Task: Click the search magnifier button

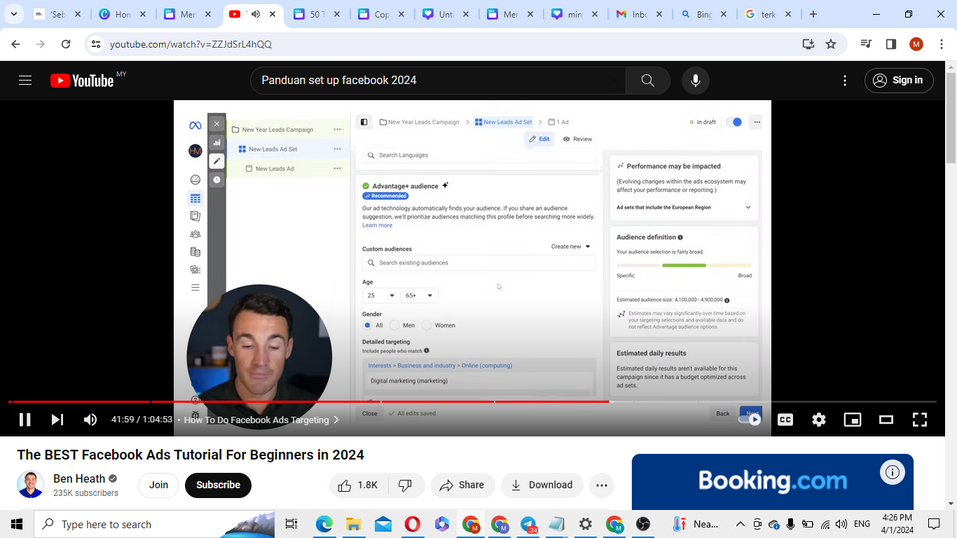Action: (648, 80)
